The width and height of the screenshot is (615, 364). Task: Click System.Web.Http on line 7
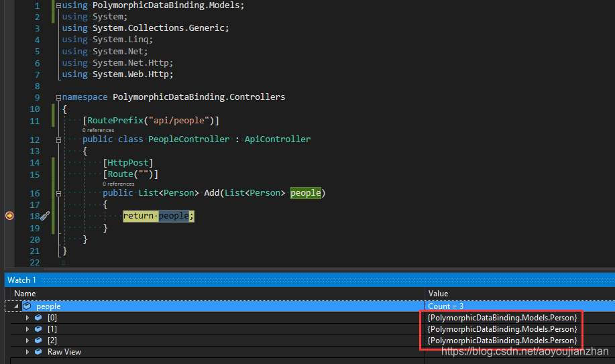coord(131,74)
